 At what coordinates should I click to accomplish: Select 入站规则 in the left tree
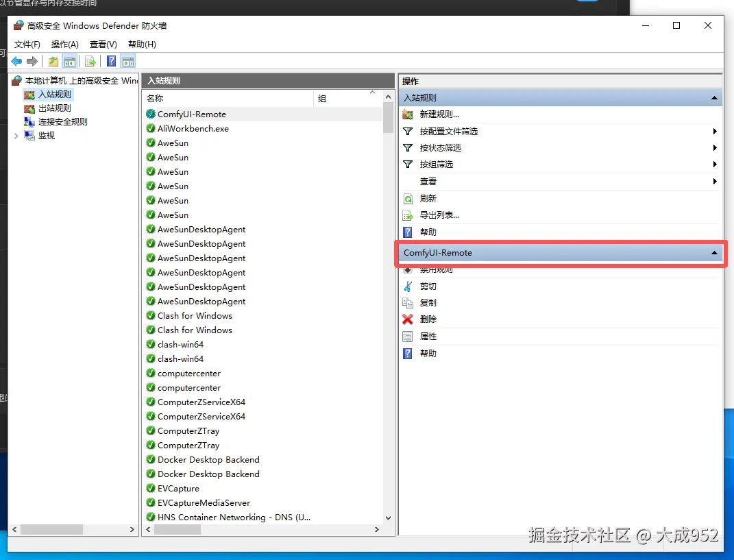pyautogui.click(x=54, y=95)
